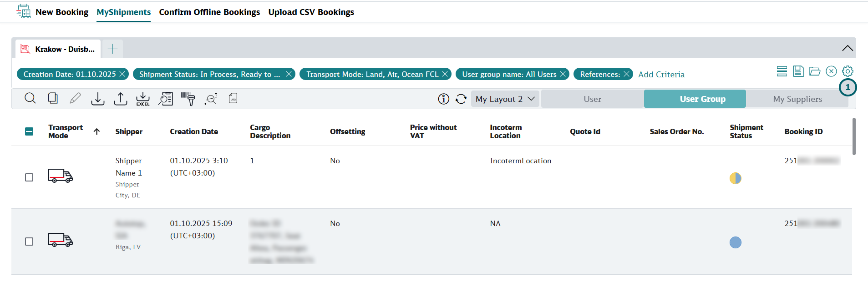868x282 pixels.
Task: Open the settings gear icon
Action: [847, 71]
